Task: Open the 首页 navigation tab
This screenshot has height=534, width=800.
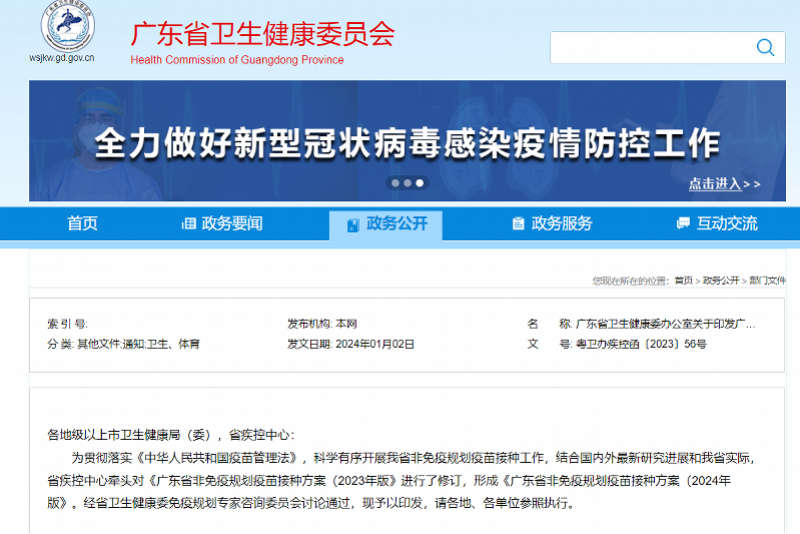Action: pos(82,223)
